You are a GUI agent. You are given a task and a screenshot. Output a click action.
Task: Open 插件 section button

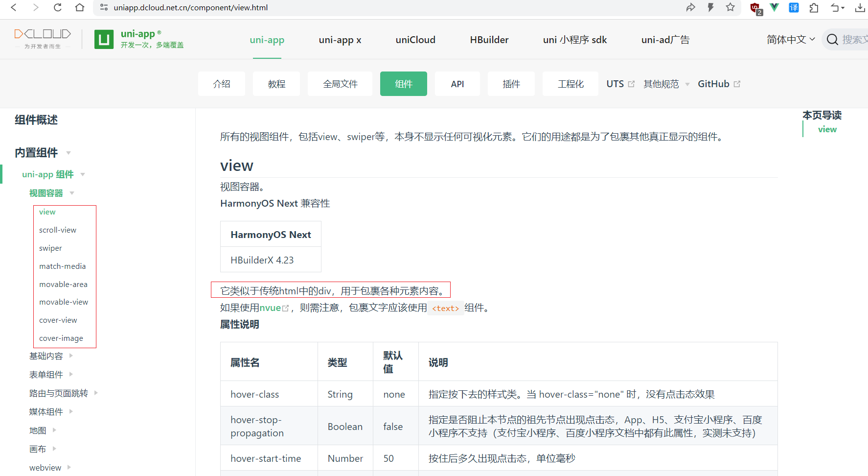coord(511,84)
